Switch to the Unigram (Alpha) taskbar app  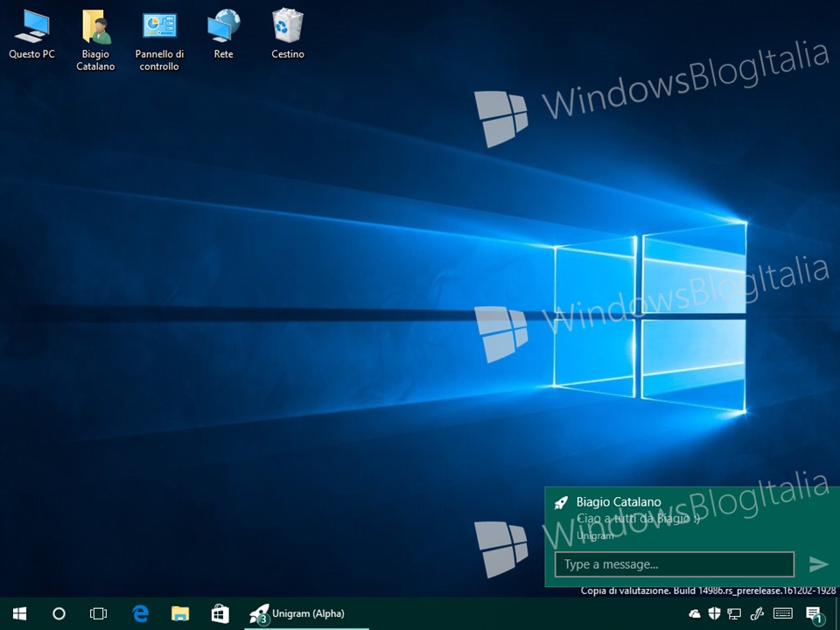tap(306, 614)
